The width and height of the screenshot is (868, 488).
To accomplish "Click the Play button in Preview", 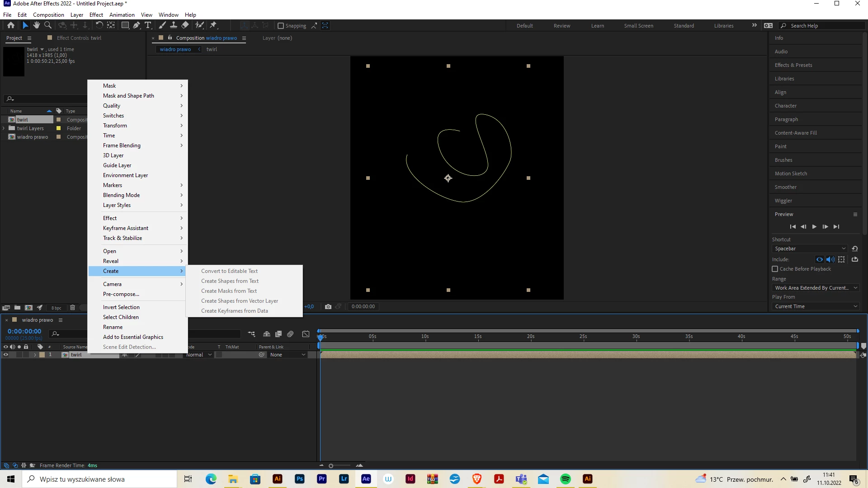I will pyautogui.click(x=814, y=227).
